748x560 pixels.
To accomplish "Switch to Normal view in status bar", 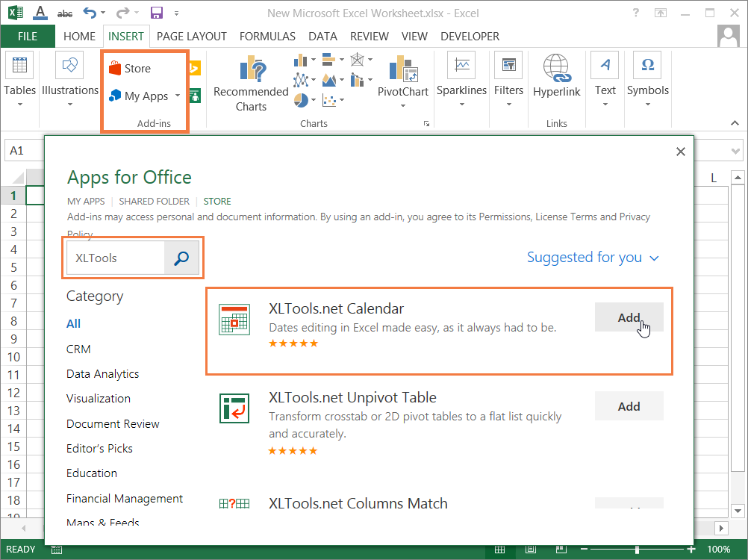I will click(x=499, y=550).
